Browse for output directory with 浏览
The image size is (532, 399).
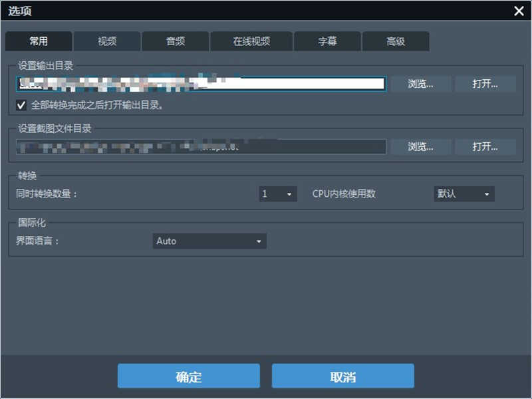(x=420, y=84)
